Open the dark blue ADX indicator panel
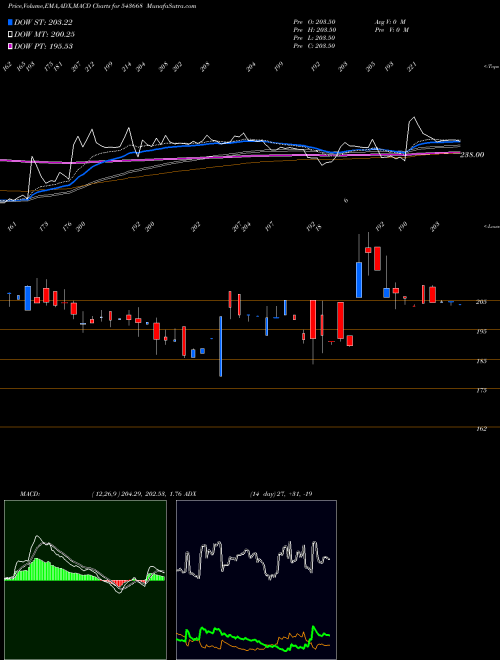Image resolution: width=500 pixels, height=660 pixels. tap(256, 580)
